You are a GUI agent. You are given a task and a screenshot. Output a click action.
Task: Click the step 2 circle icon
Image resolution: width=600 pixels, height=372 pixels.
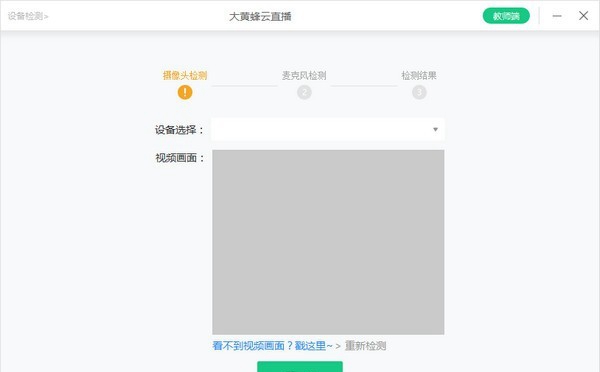[x=304, y=92]
